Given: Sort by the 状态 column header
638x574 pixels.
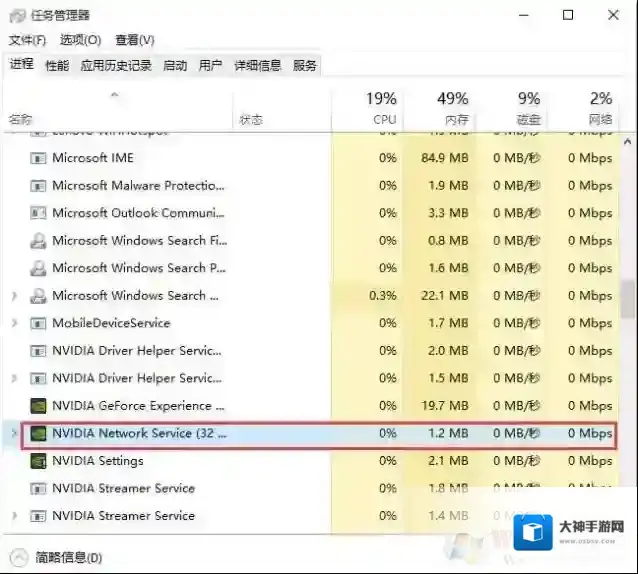Looking at the screenshot, I should (x=282, y=110).
